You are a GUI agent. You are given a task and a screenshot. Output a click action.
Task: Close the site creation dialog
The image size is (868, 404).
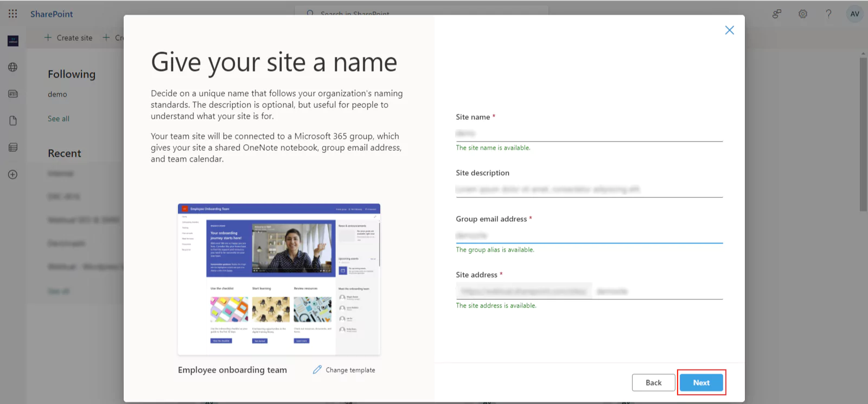point(730,30)
